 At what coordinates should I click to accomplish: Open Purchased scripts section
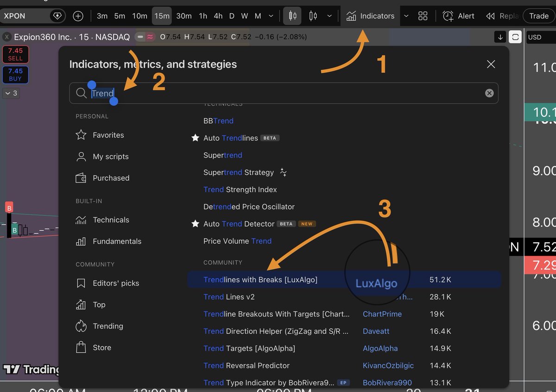tap(102, 178)
